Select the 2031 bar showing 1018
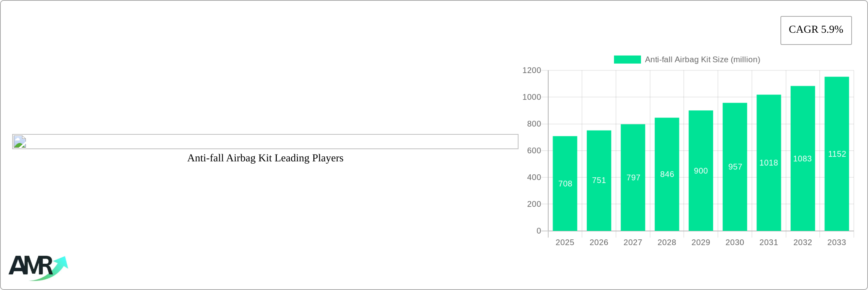This screenshot has width=868, height=290. tap(769, 163)
